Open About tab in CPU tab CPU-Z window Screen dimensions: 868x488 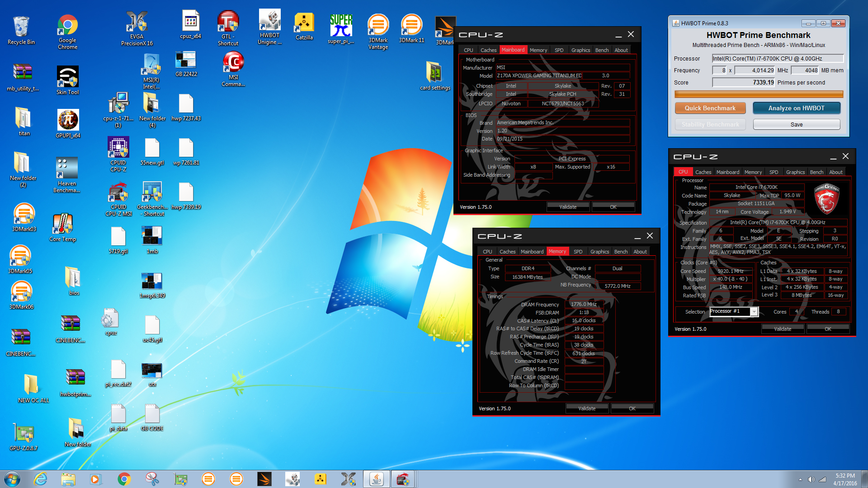tap(835, 172)
